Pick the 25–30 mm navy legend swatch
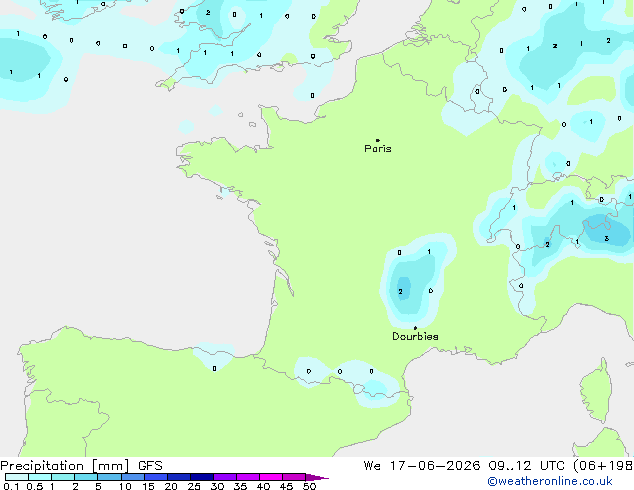Screen dimensions: 634x490 [x=201, y=477]
